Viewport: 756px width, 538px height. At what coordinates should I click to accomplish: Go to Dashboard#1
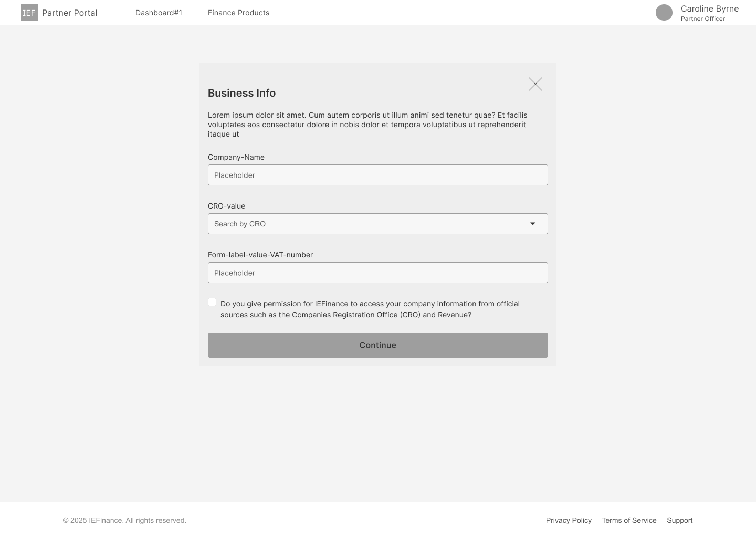point(159,13)
